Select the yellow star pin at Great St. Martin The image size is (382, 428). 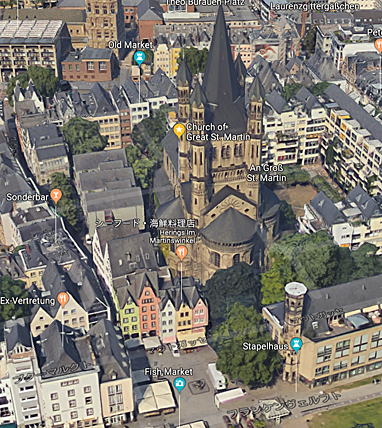(179, 130)
